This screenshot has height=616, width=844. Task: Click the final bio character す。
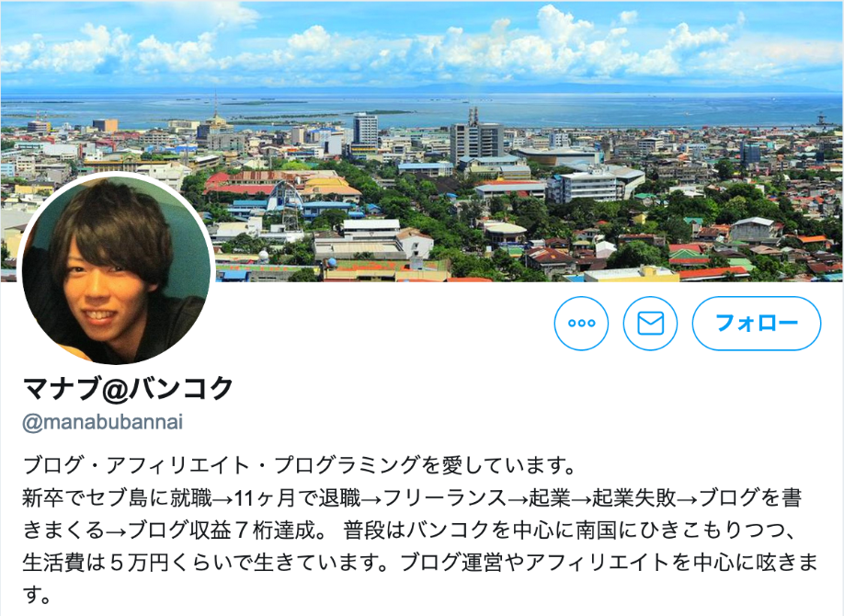tap(37, 595)
